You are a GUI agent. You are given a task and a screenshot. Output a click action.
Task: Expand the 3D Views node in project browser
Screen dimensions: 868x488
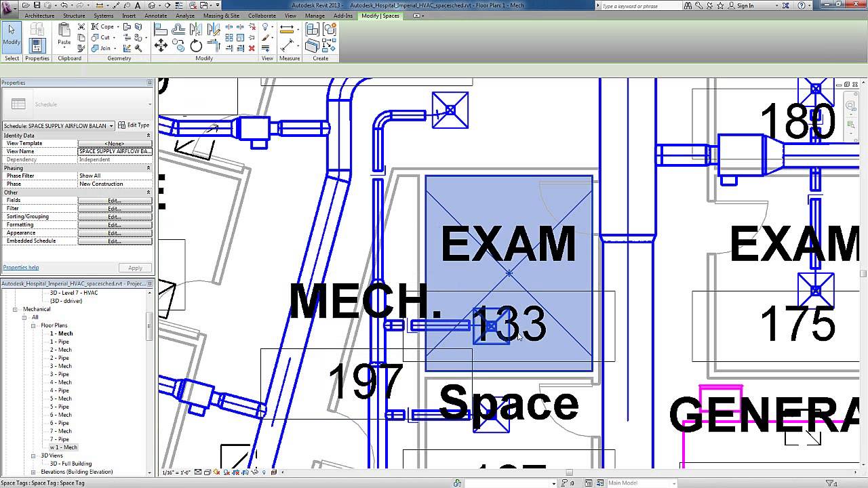pyautogui.click(x=33, y=455)
